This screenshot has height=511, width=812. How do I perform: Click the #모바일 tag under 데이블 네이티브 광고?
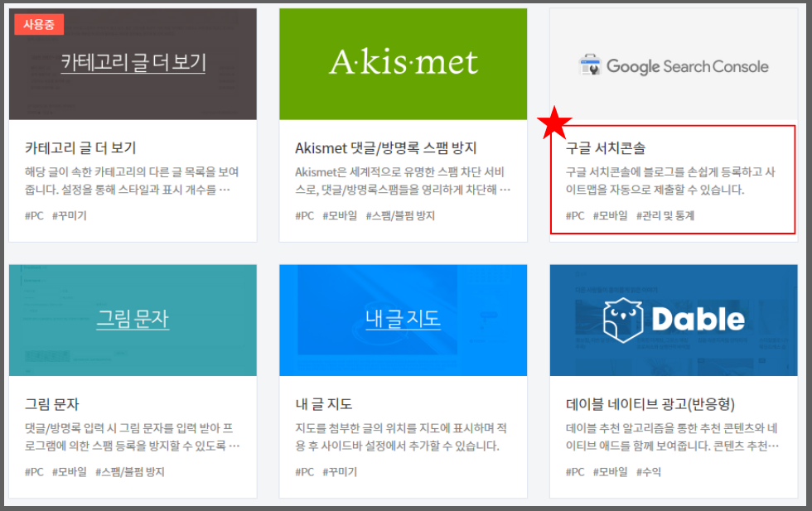[610, 471]
